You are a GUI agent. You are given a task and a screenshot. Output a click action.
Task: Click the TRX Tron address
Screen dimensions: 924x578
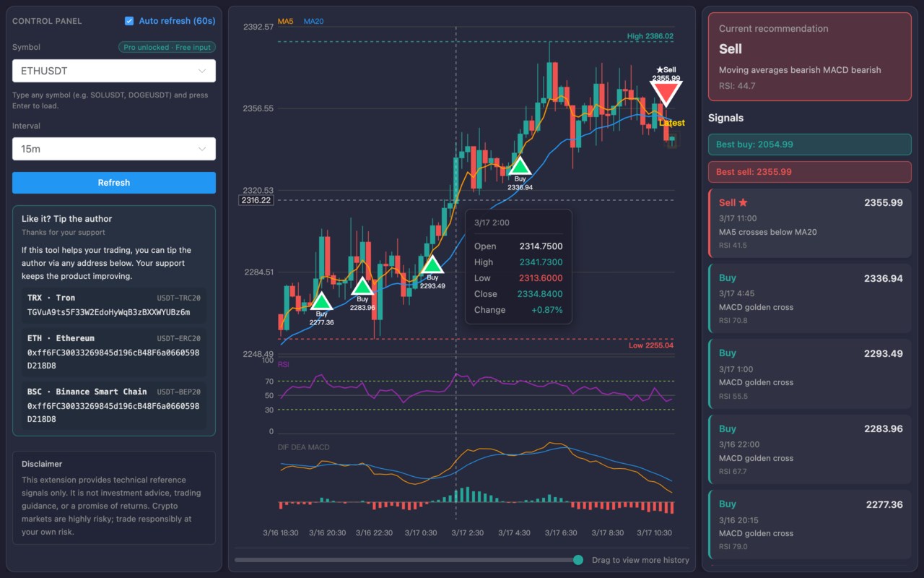pyautogui.click(x=109, y=312)
